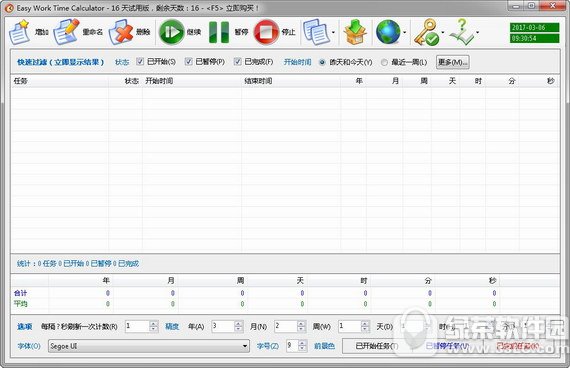Click the green date display 2017-03-06
The width and height of the screenshot is (570, 368).
point(534,28)
